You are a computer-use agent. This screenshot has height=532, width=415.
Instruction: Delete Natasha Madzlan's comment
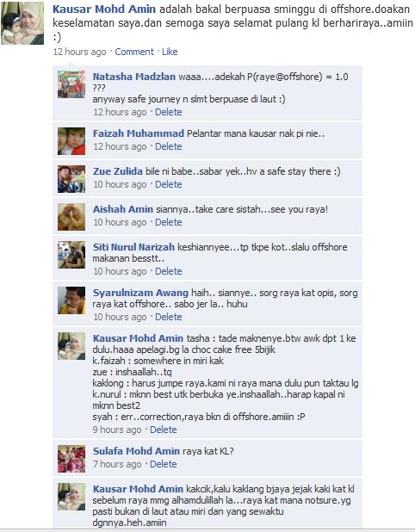[168, 112]
